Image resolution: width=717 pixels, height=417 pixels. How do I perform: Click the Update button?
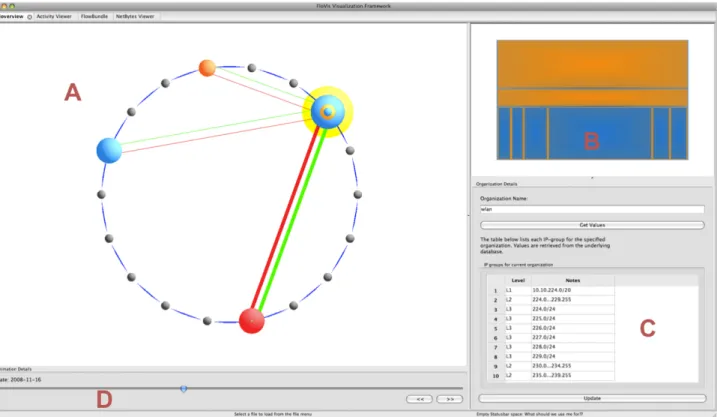pyautogui.click(x=592, y=398)
